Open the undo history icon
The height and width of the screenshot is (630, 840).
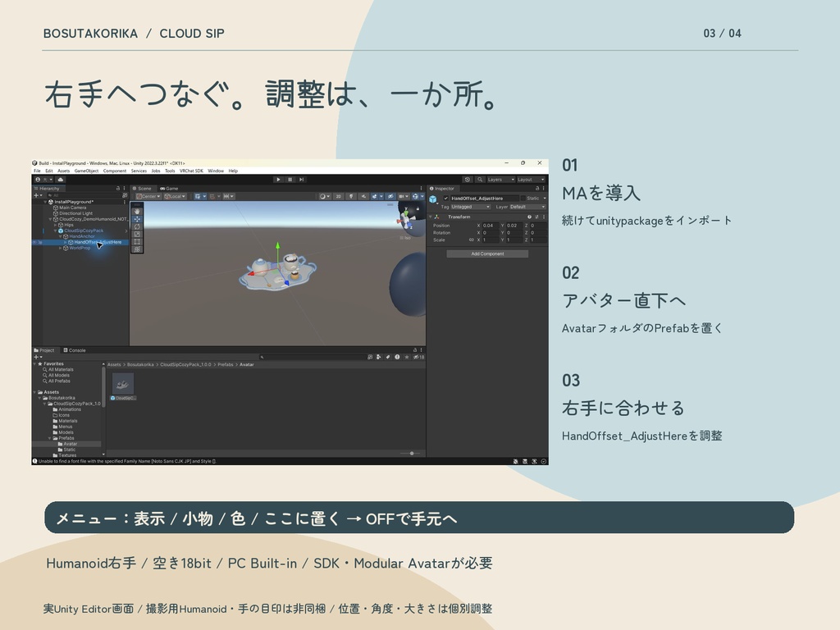[467, 180]
